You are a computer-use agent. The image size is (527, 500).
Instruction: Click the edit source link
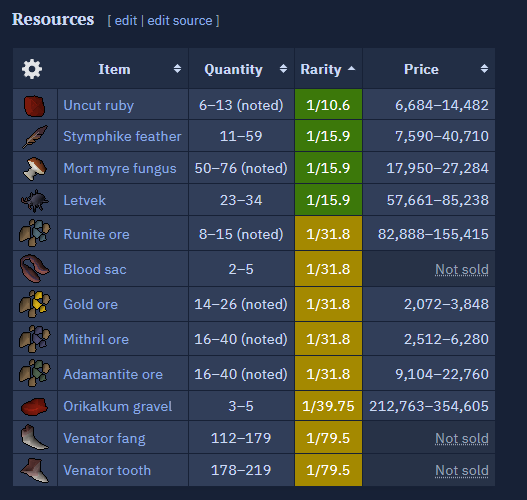pos(180,21)
